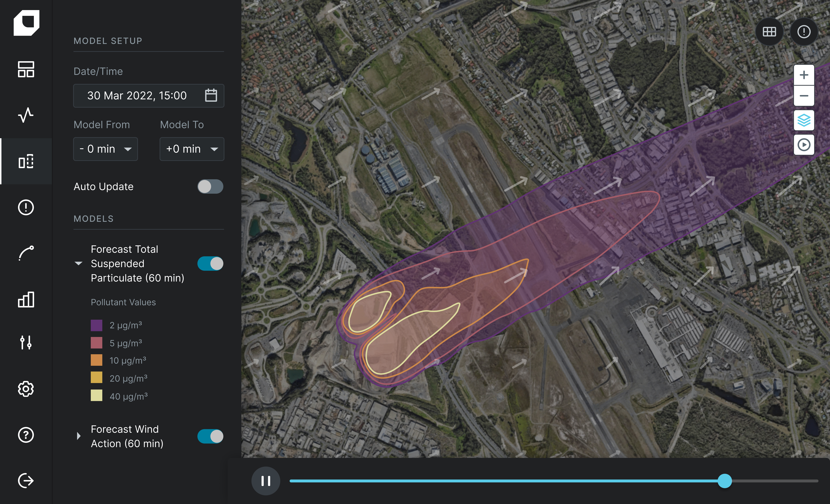This screenshot has width=830, height=504.
Task: Open the settings gear in sidebar
Action: (x=26, y=389)
